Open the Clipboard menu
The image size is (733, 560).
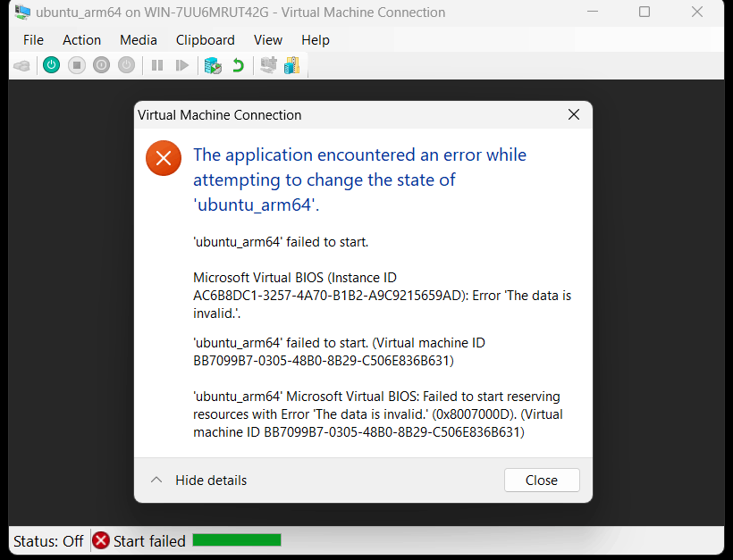coord(206,40)
